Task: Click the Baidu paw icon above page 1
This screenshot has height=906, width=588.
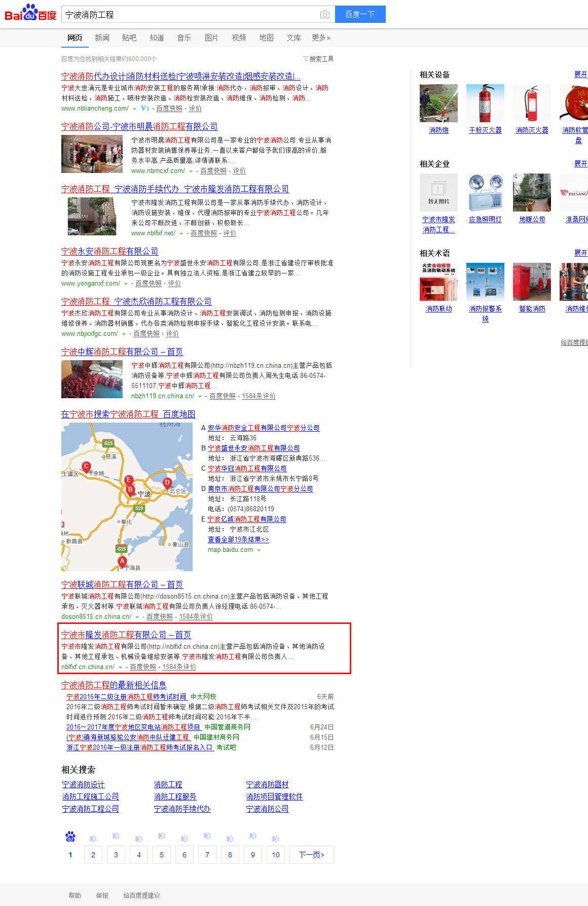Action: 70,837
